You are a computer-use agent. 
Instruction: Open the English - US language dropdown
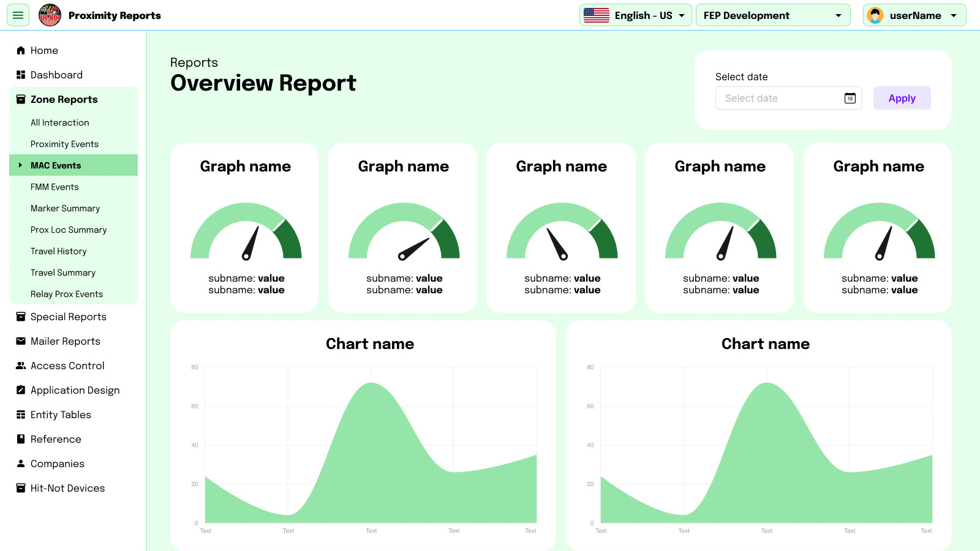point(635,15)
